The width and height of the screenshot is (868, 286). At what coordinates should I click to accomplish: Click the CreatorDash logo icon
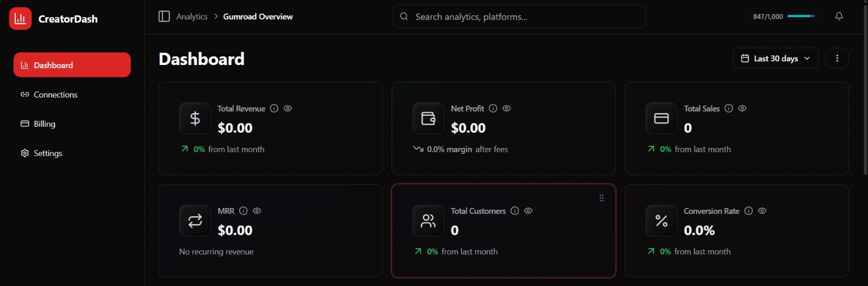click(x=20, y=19)
